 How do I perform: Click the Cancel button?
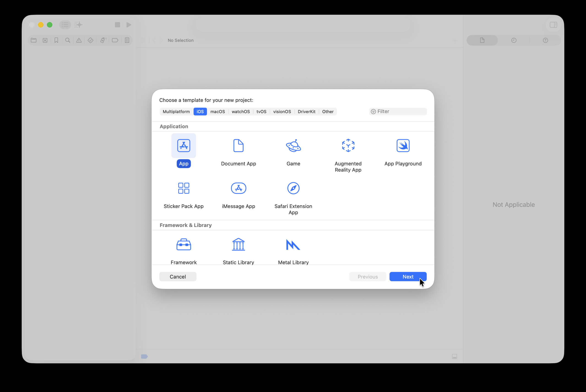point(178,276)
